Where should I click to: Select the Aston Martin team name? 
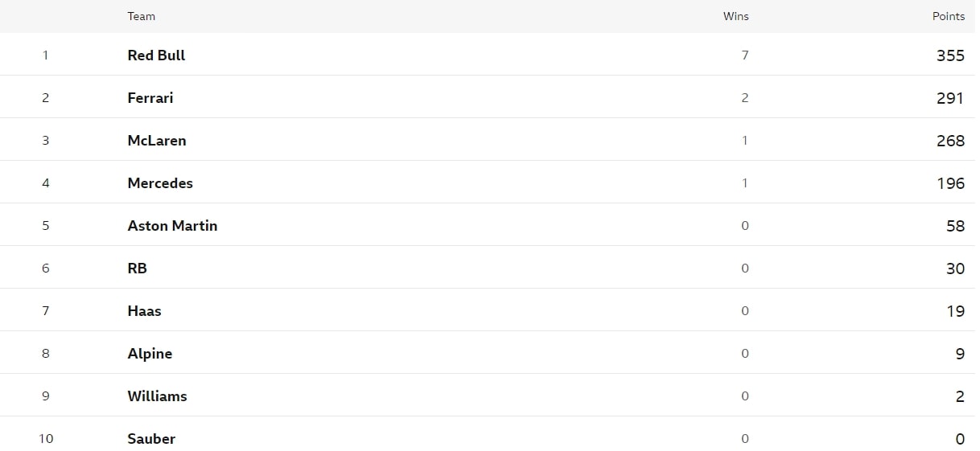pyautogui.click(x=172, y=226)
